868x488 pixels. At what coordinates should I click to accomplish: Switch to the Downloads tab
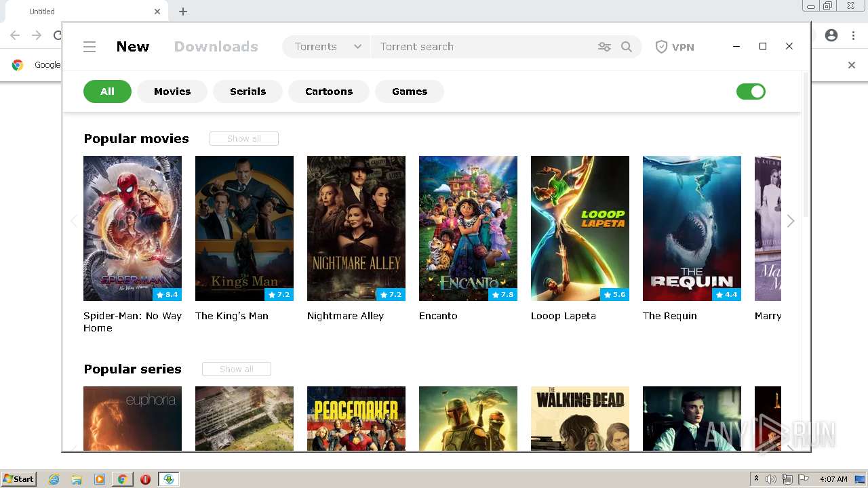(x=216, y=47)
